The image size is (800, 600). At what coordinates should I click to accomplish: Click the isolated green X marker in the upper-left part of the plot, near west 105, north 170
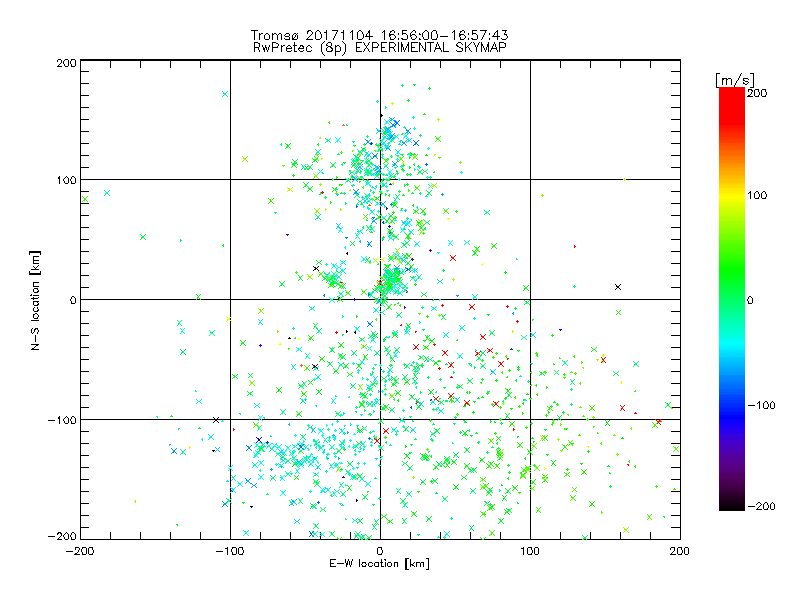point(225,94)
